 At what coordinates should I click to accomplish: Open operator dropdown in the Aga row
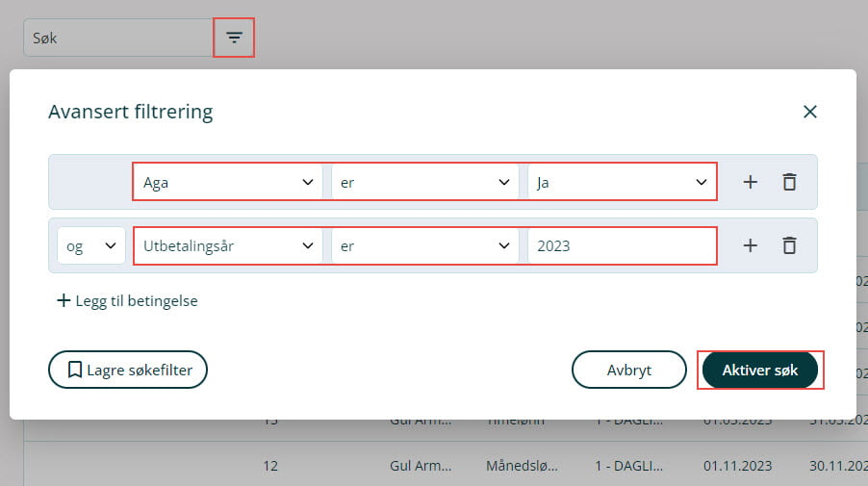(423, 182)
